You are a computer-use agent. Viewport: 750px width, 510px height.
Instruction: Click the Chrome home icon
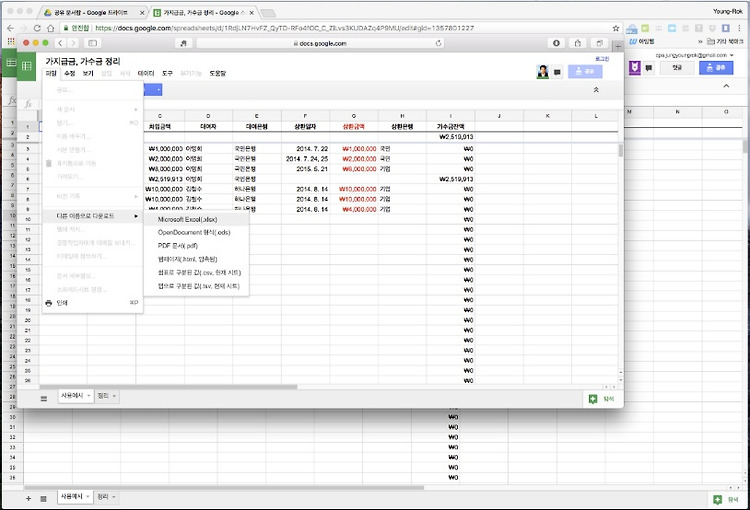50,28
